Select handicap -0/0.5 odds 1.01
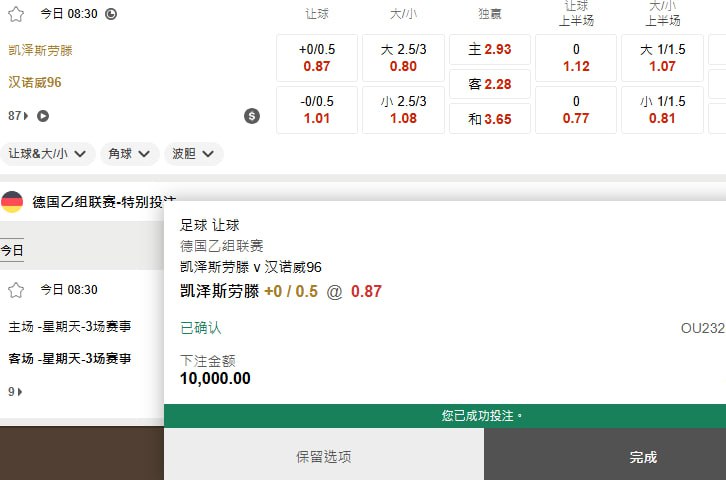The width and height of the screenshot is (726, 480). (316, 110)
